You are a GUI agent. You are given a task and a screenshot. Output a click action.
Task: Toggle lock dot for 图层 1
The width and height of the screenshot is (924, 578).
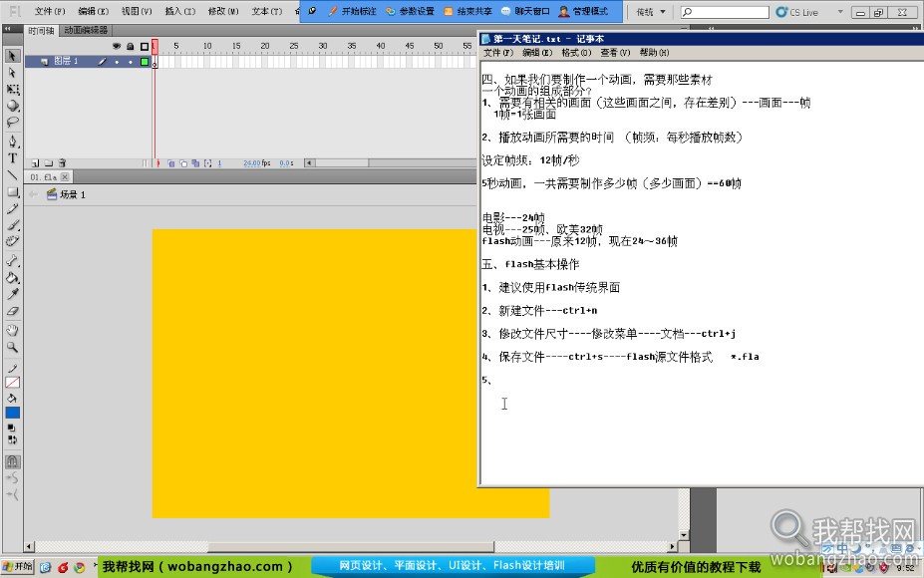[x=131, y=61]
